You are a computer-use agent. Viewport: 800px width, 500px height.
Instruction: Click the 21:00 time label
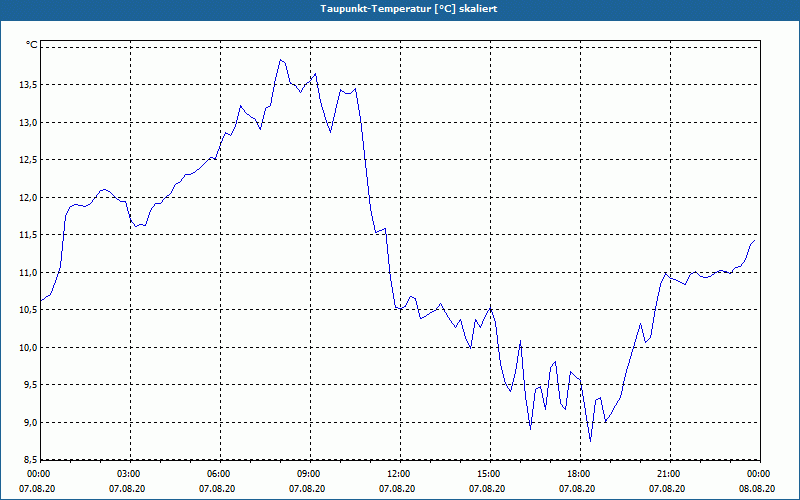pos(668,474)
